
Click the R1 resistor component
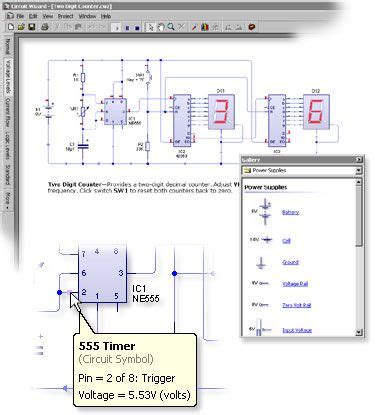point(83,78)
